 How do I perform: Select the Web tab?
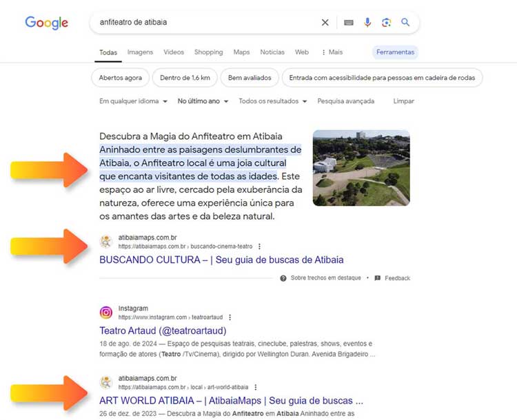(302, 52)
